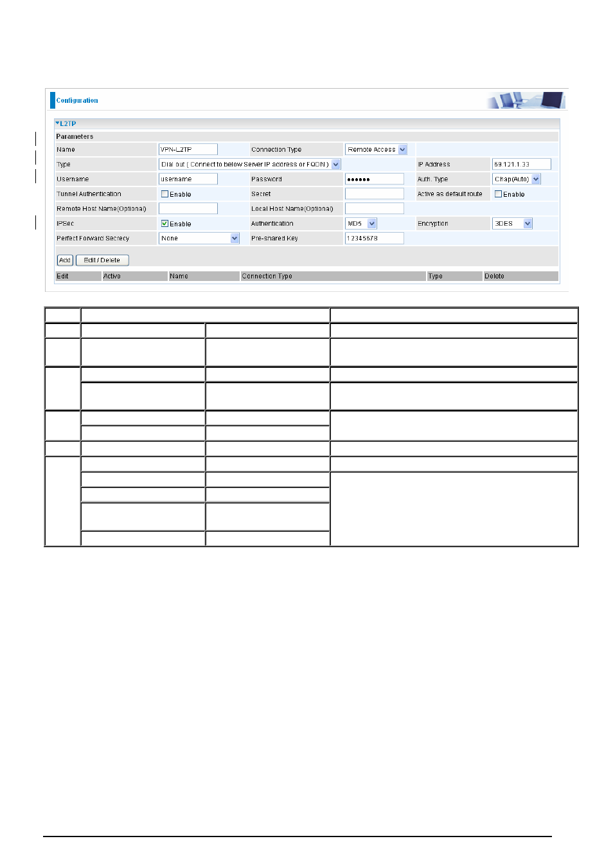Screen dimensions: 613x868
Task: Click the Username input field
Action: point(188,179)
